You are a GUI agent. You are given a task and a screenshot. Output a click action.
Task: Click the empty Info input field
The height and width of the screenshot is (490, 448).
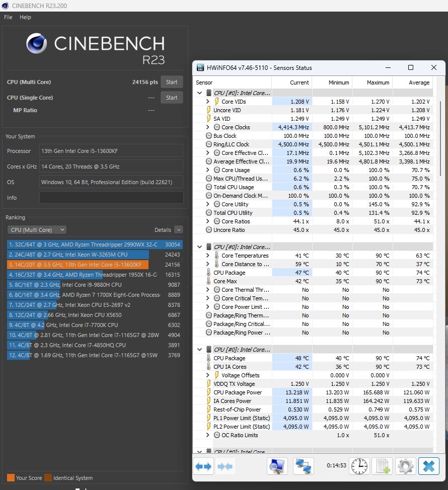click(x=111, y=198)
